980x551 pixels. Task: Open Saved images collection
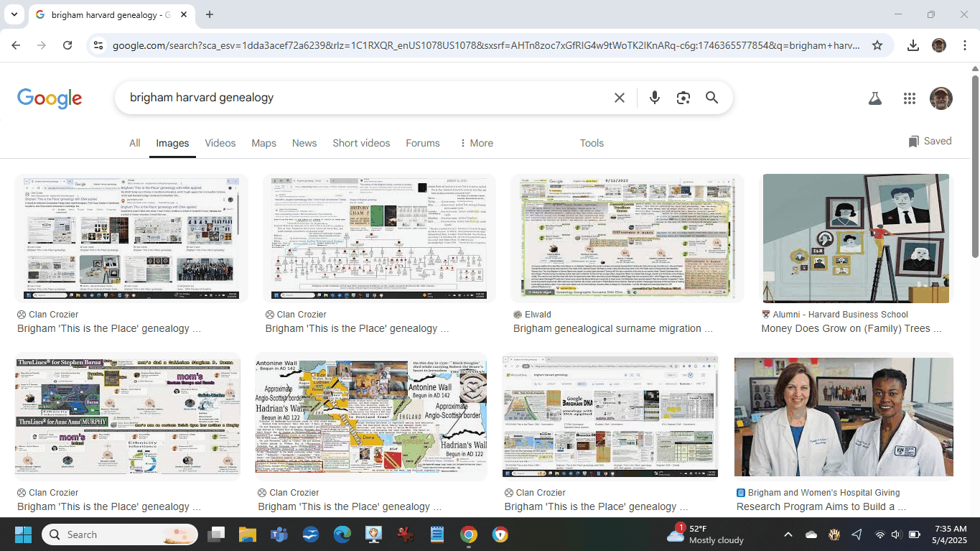[x=930, y=141]
